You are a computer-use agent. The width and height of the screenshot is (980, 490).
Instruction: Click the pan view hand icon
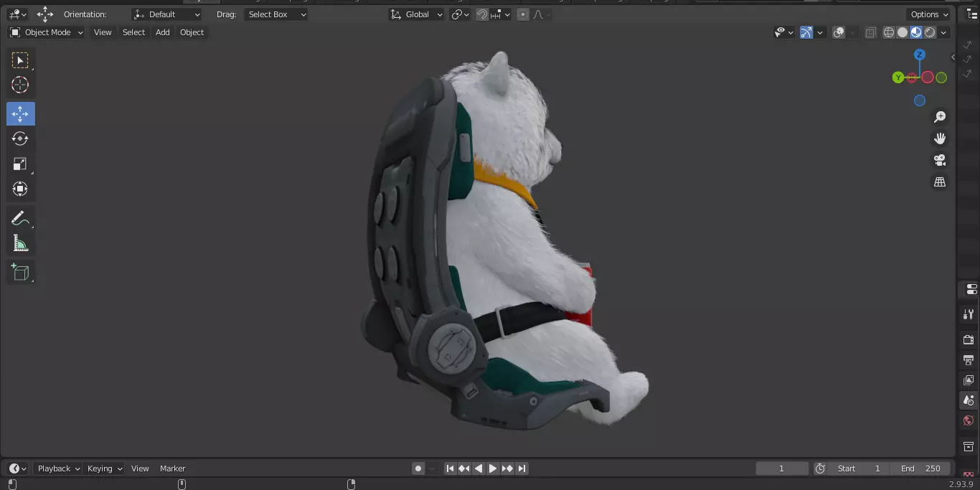click(x=939, y=138)
